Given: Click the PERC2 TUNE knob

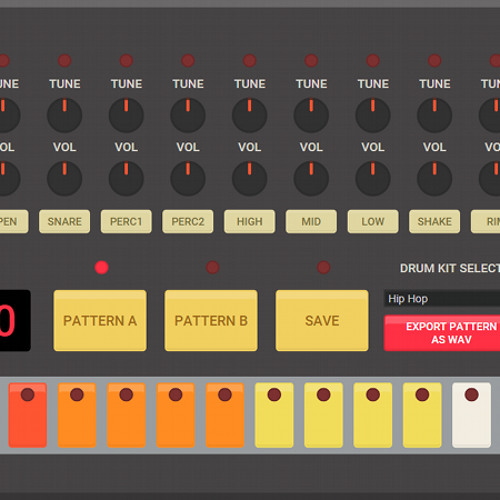Looking at the screenshot, I should click(x=188, y=115).
